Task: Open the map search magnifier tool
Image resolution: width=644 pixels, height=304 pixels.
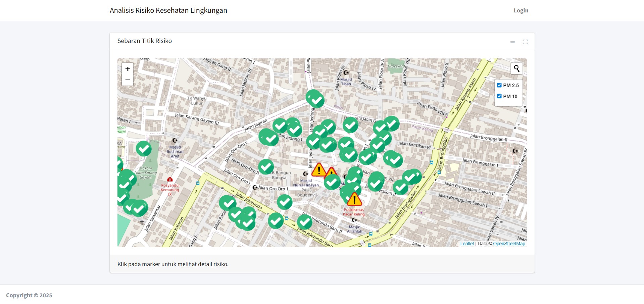Action: (x=516, y=69)
